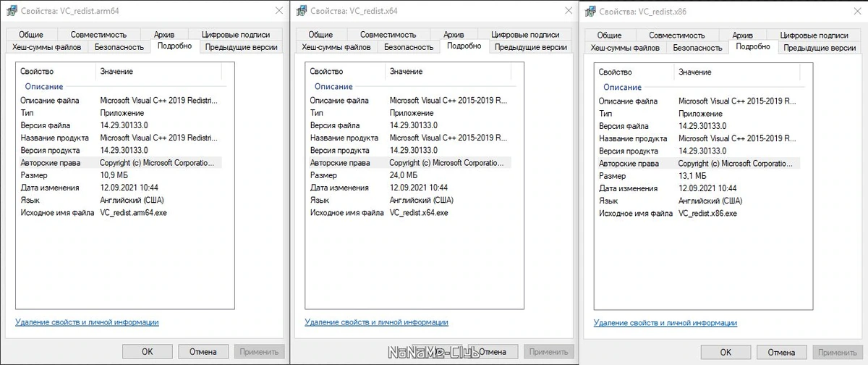Image resolution: width=868 pixels, height=365 pixels.
Task: Open Совместимость tab in VC_redist.x64 window
Action: coord(388,35)
